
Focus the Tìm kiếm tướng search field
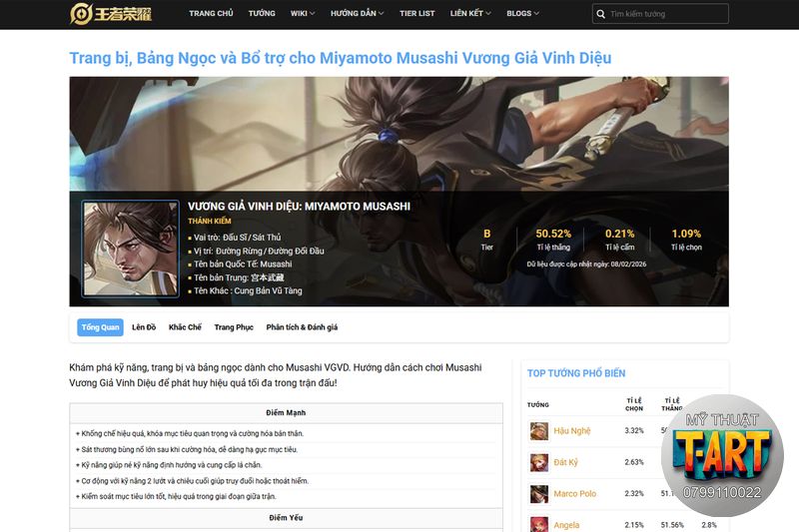pos(660,14)
